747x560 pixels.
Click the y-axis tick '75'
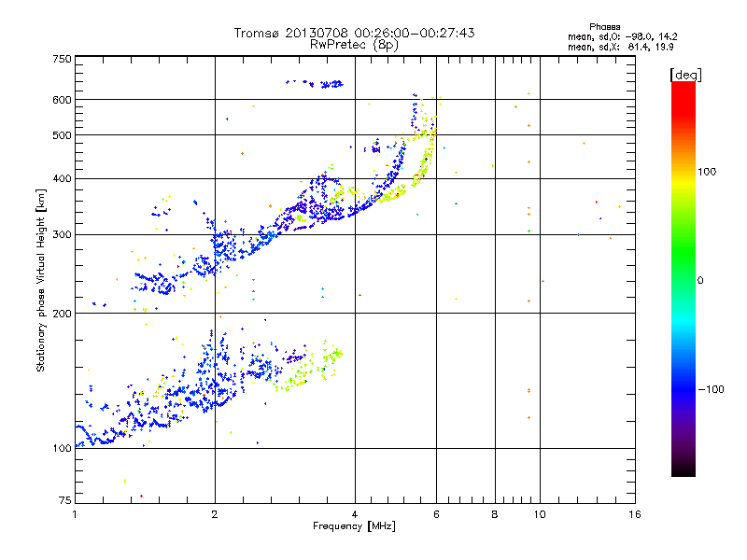pyautogui.click(x=65, y=500)
